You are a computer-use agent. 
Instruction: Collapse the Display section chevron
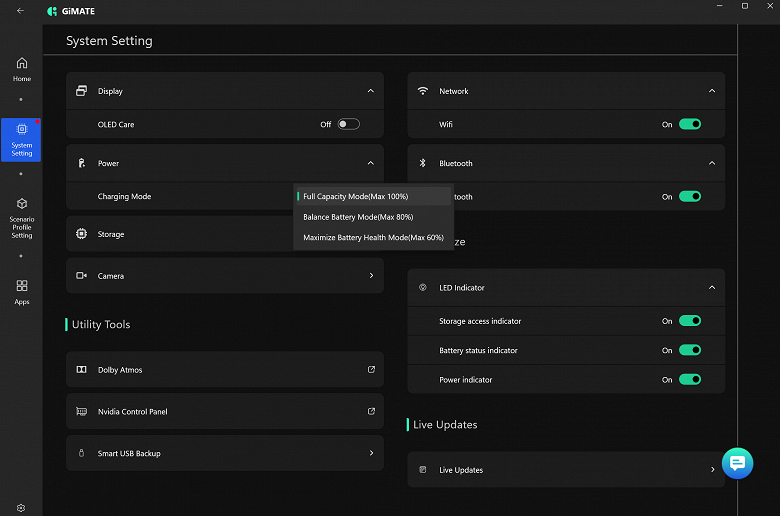pos(371,91)
